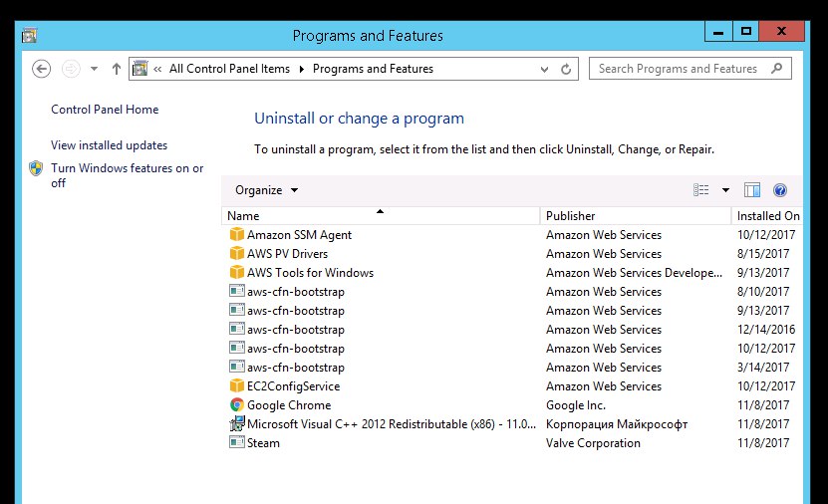Select Google Chrome program name
The width and height of the screenshot is (828, 504).
click(289, 405)
